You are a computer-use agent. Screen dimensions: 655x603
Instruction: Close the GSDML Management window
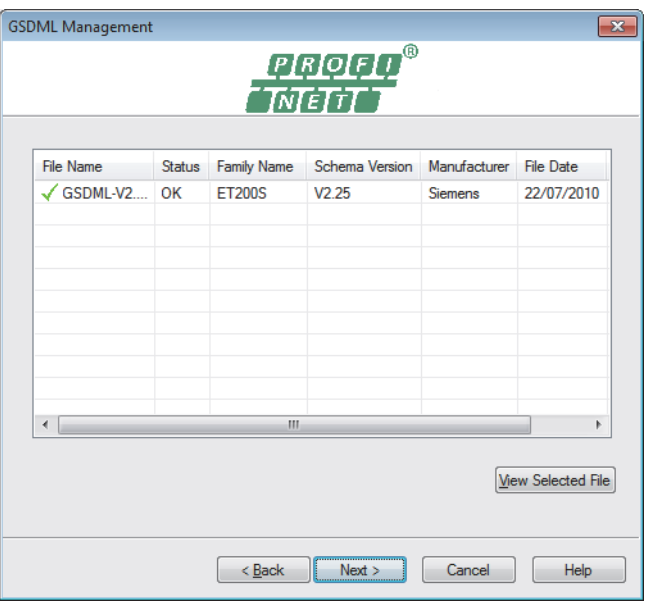click(617, 27)
